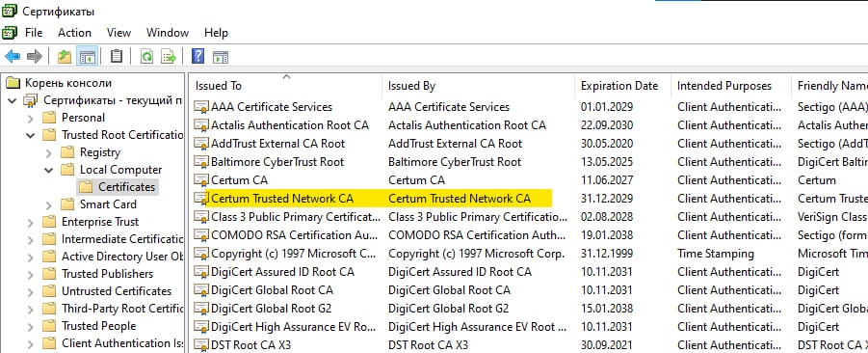
Task: Open the Action menu
Action: [75, 33]
